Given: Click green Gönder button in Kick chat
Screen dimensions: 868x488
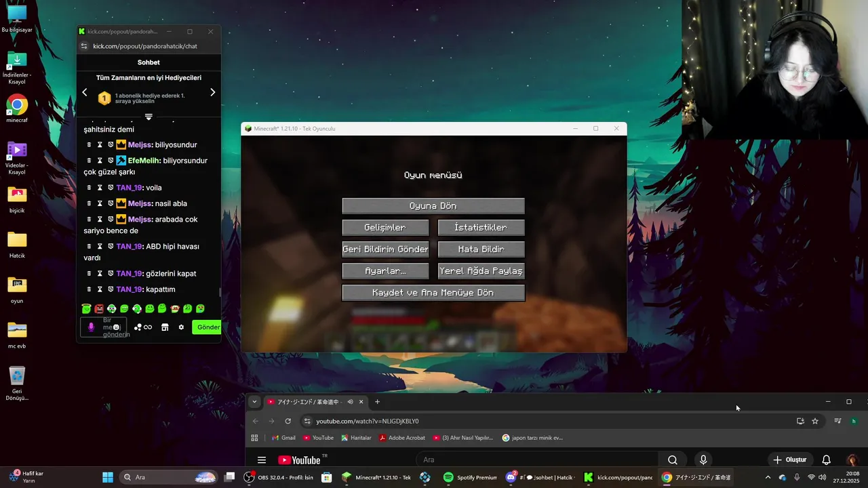Looking at the screenshot, I should click(208, 327).
